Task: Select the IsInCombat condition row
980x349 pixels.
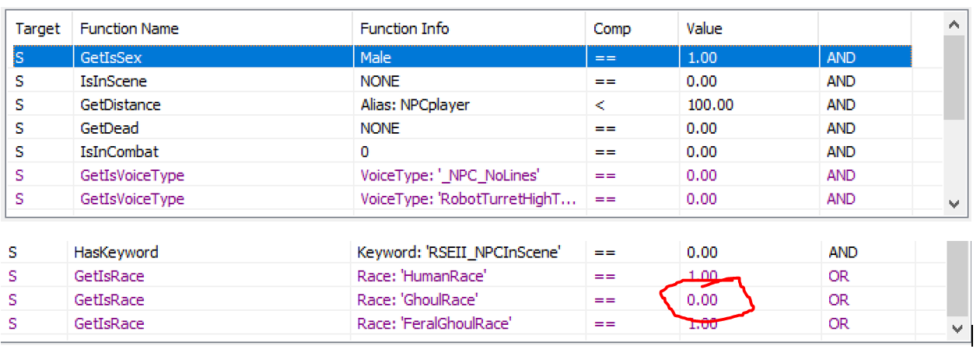Action: click(462, 152)
